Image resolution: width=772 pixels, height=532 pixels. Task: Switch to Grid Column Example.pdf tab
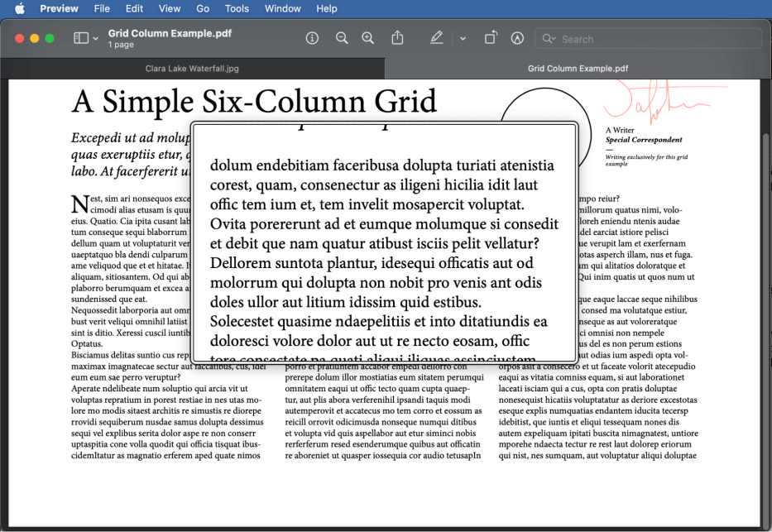point(578,69)
